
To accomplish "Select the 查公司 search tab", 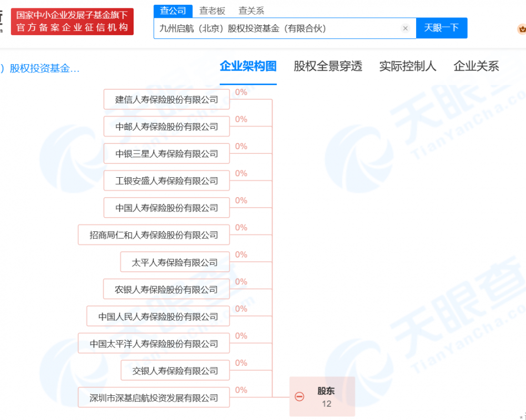I will pos(173,11).
